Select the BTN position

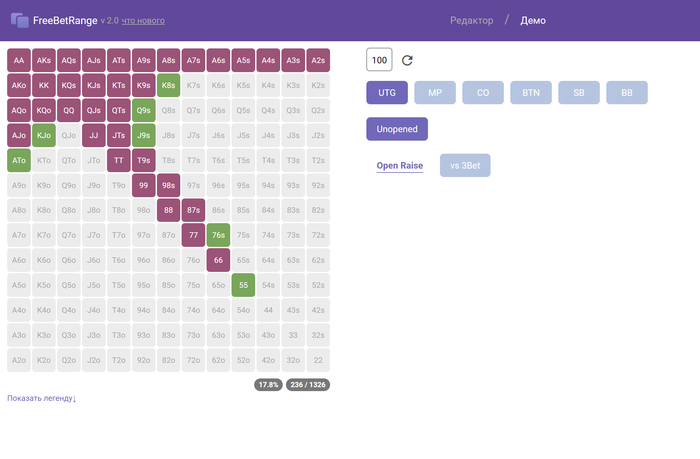[531, 93]
